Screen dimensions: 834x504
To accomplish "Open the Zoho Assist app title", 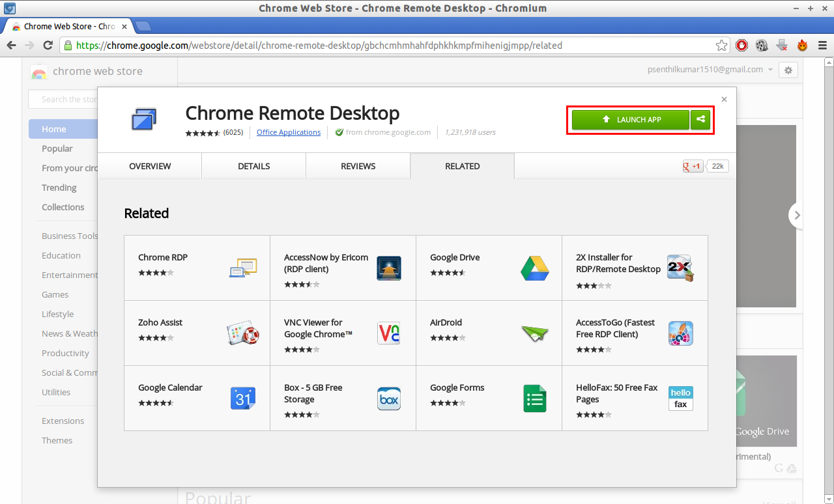I will [x=160, y=322].
